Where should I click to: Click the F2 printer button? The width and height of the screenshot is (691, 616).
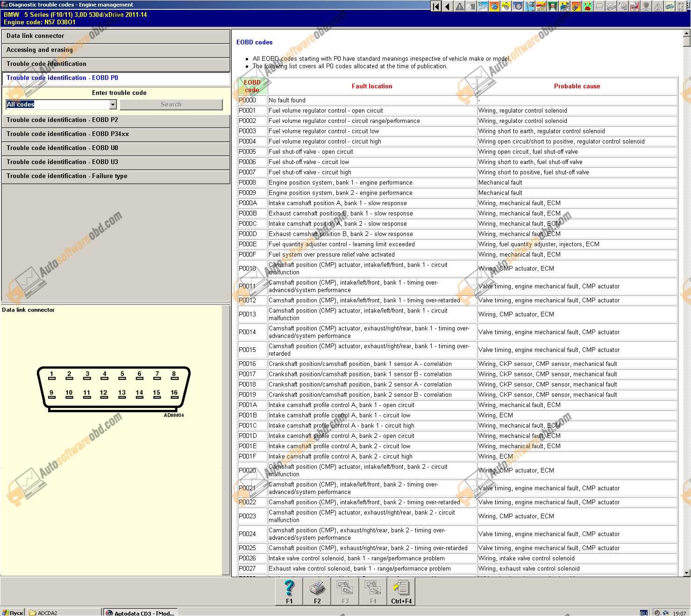point(317,592)
